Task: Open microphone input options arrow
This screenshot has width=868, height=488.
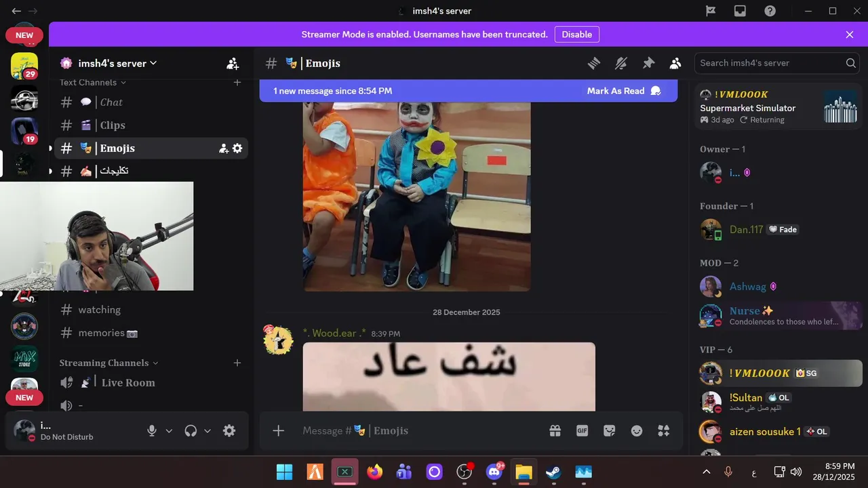Action: [169, 431]
